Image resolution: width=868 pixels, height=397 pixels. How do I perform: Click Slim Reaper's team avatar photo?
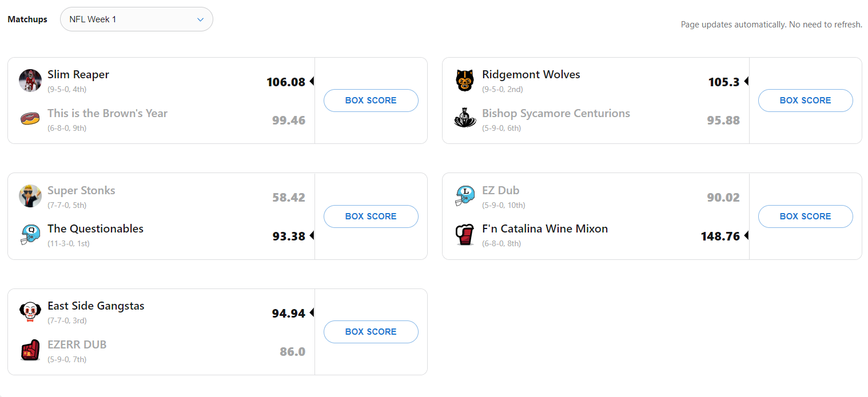pyautogui.click(x=30, y=81)
